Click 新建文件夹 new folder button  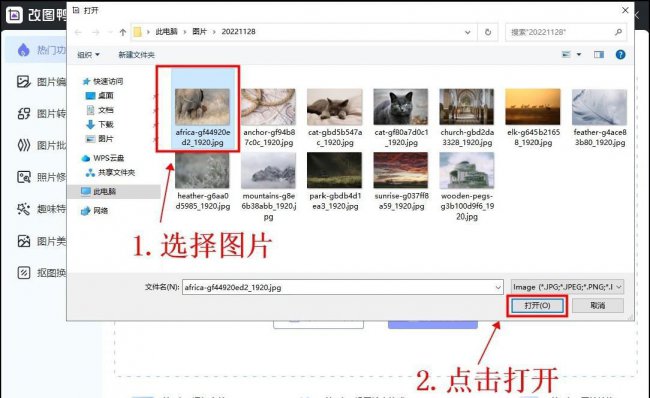pyautogui.click(x=136, y=55)
